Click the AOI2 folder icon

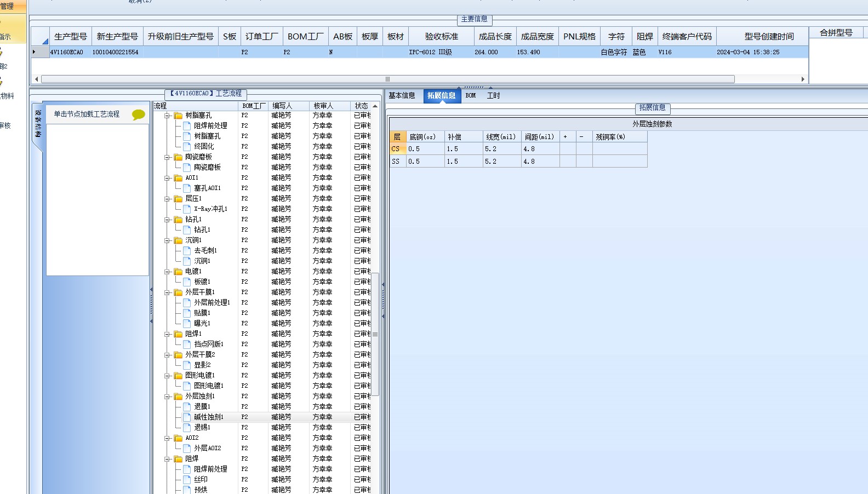tap(178, 438)
